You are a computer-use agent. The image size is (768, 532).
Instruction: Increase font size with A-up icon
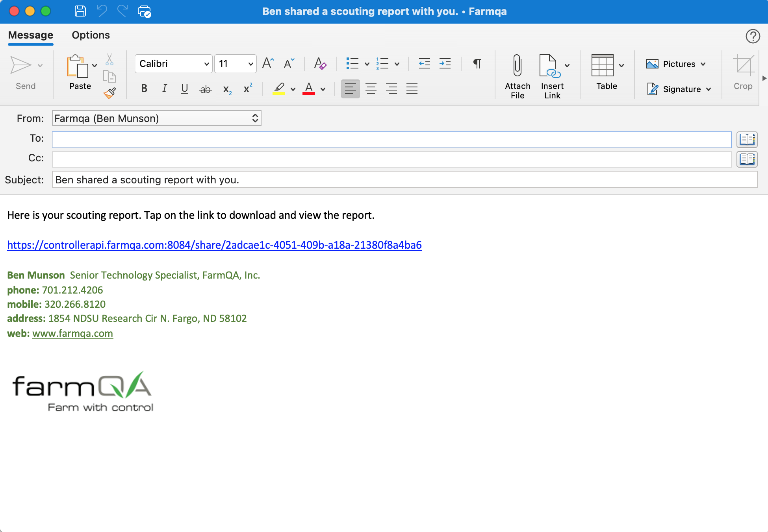(268, 63)
